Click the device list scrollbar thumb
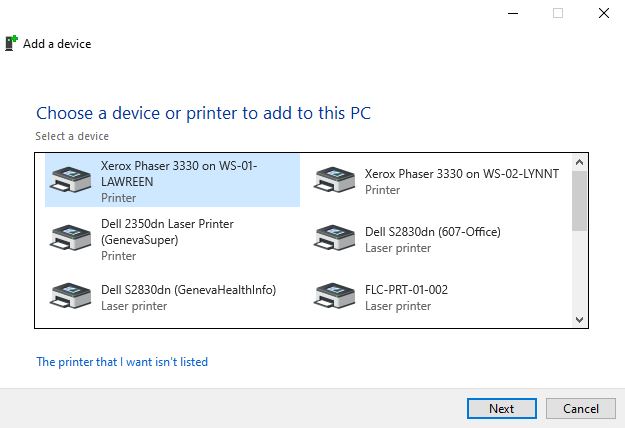Screen dimensions: 625x428 (x=580, y=201)
